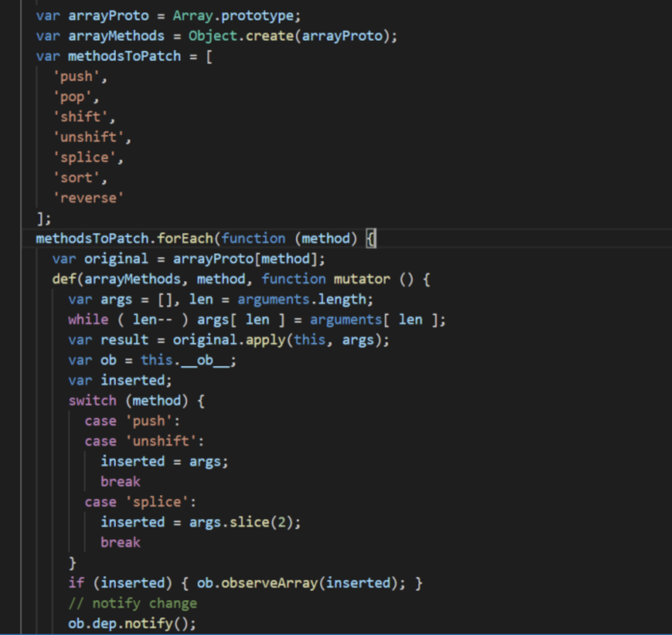The image size is (672, 635).
Task: Place cursor on 'reverse' string
Action: [x=88, y=198]
